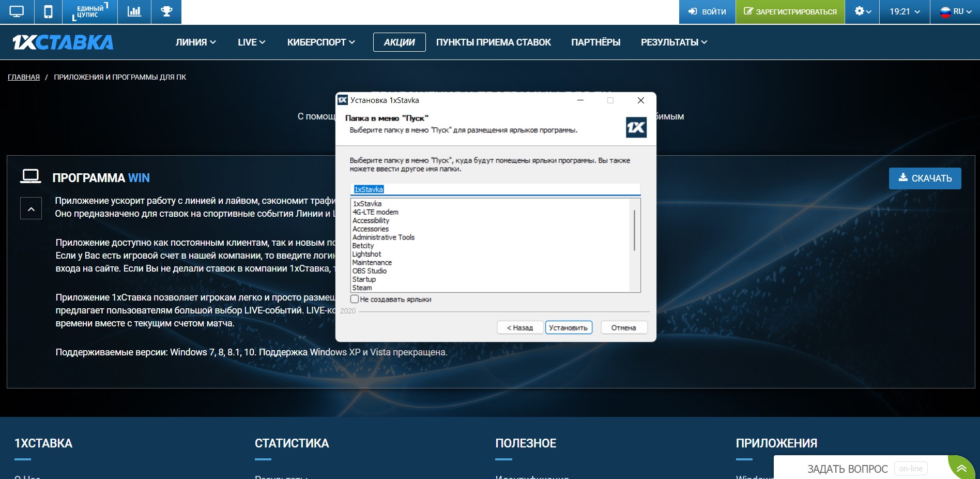The image size is (980, 479).
Task: Open ПУНКТЫ ПРИЕМА СТАВОК page
Action: tap(494, 42)
